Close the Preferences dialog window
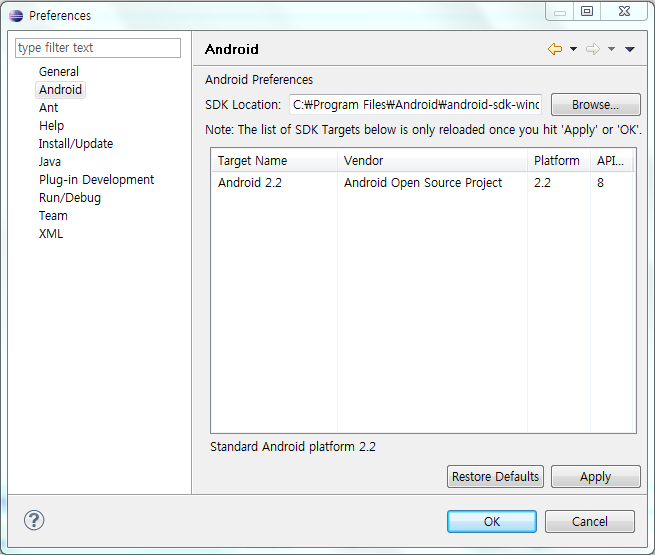This screenshot has height=555, width=655. point(625,11)
